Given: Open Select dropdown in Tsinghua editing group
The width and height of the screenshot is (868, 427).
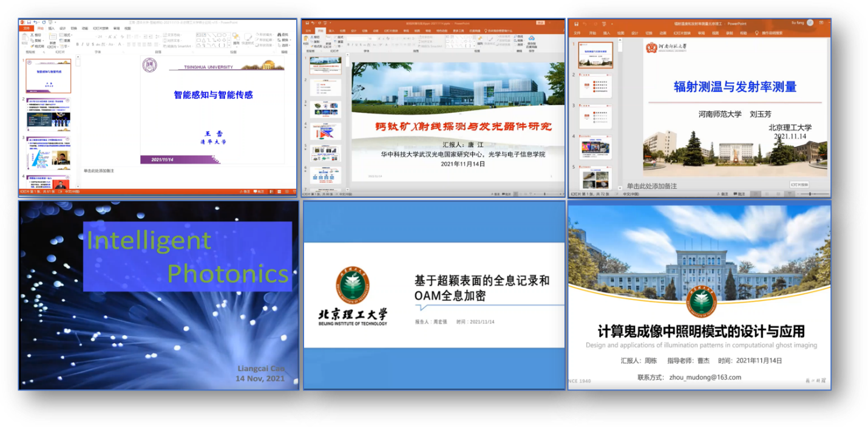Looking at the screenshot, I should [283, 46].
